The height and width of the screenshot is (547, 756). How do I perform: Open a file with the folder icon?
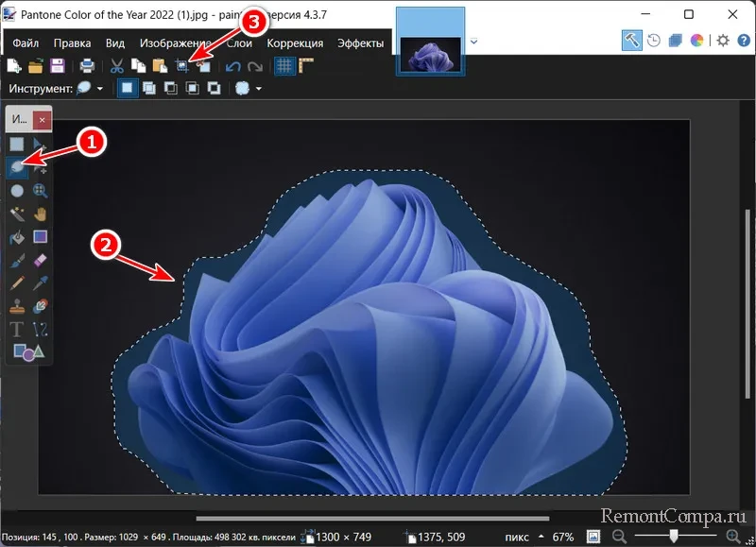pos(36,66)
